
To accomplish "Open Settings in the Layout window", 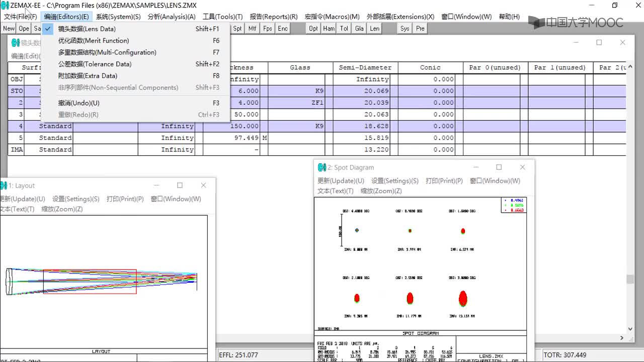I will [x=76, y=199].
